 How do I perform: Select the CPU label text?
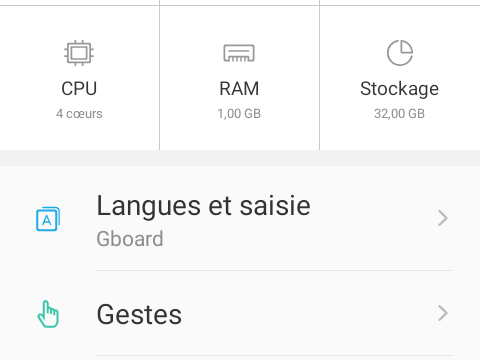point(79,89)
